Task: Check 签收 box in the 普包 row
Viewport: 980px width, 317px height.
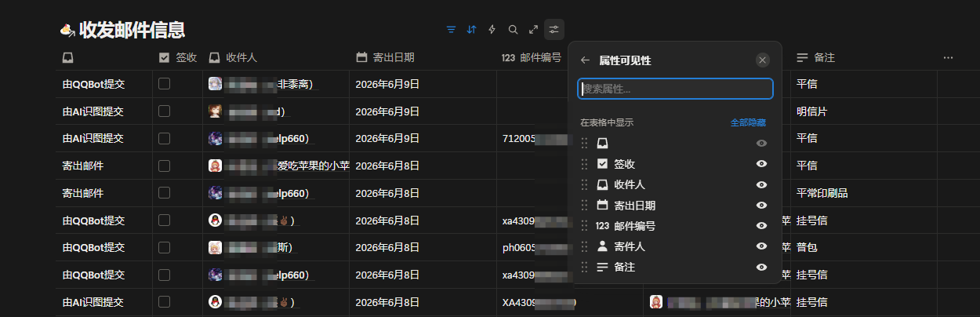Action: [164, 247]
